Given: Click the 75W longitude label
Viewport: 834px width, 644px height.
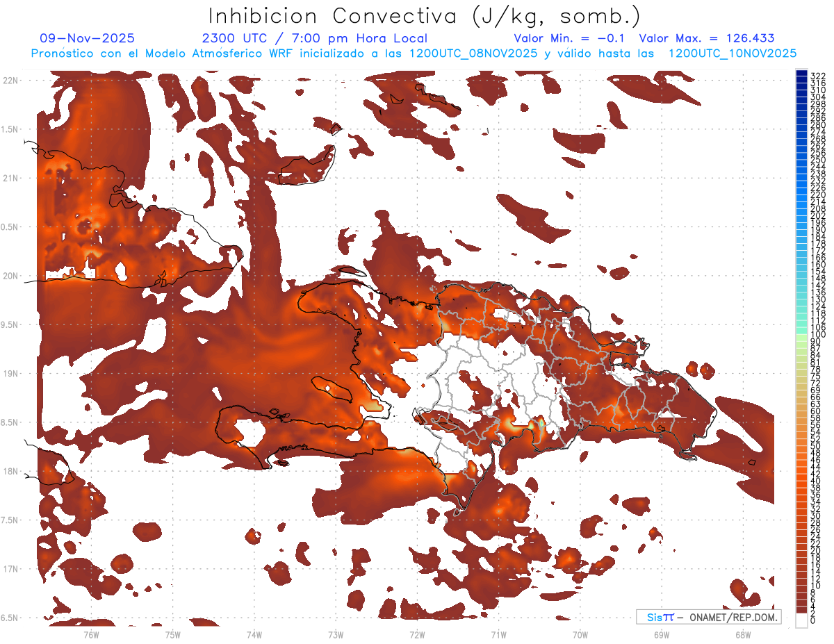Looking at the screenshot, I should tap(172, 634).
